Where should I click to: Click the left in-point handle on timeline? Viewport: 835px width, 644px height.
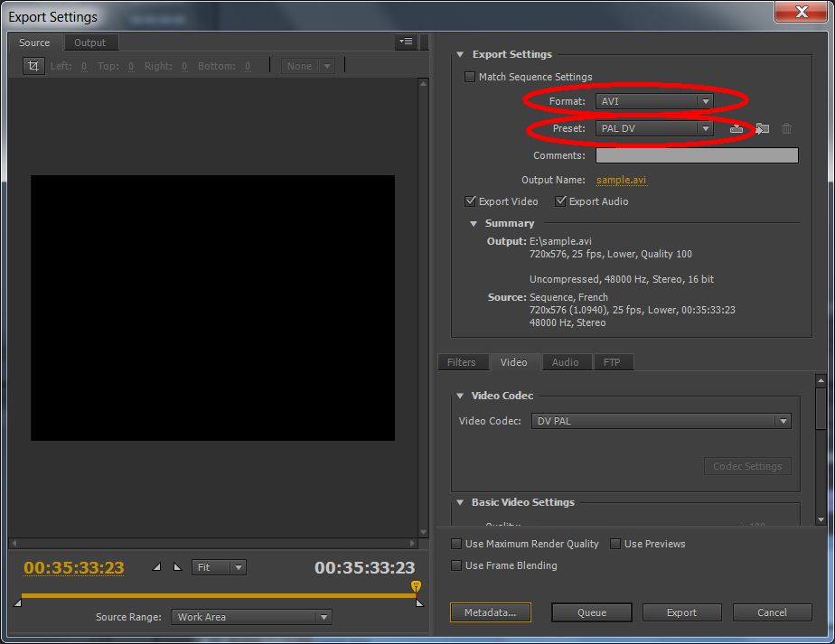(x=17, y=602)
